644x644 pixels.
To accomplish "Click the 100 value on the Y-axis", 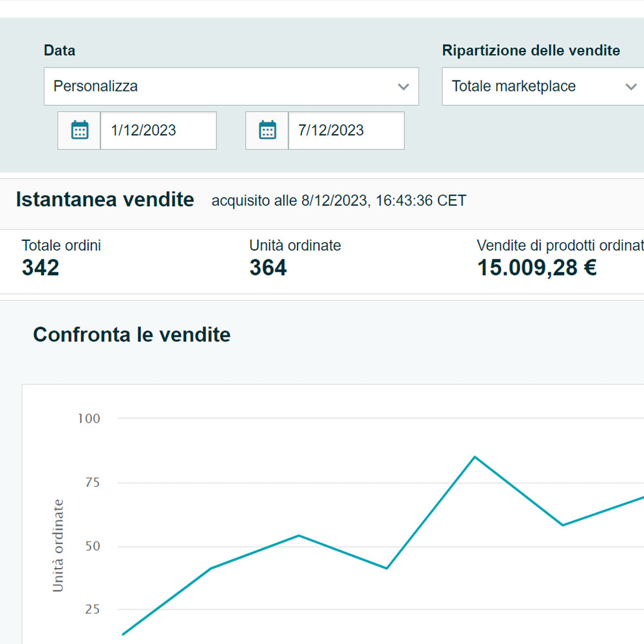I will (x=89, y=419).
